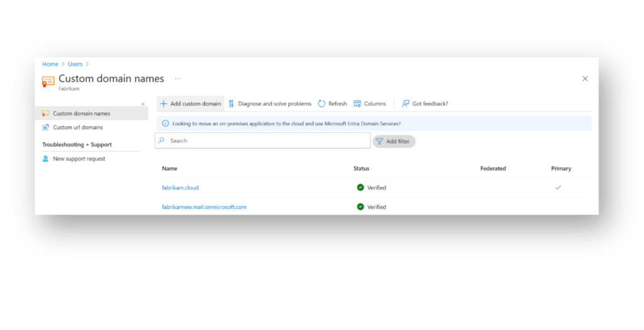The image size is (644, 330).
Task: Click the Custom domain names page title
Action: [x=111, y=79]
